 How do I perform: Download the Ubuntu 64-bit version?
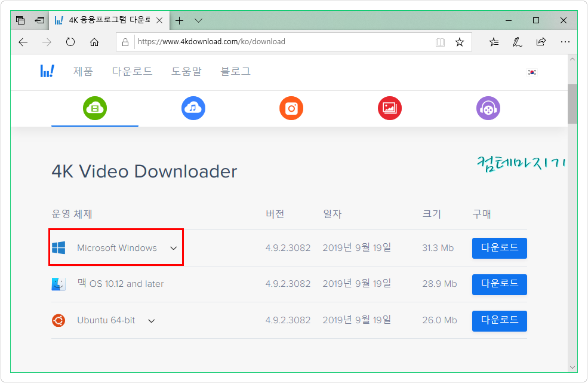click(500, 321)
